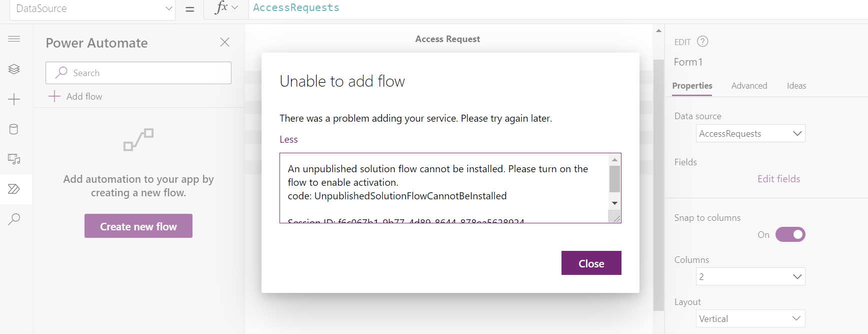Open the AccessRequests data source dropdown
This screenshot has height=334, width=868.
[x=750, y=133]
